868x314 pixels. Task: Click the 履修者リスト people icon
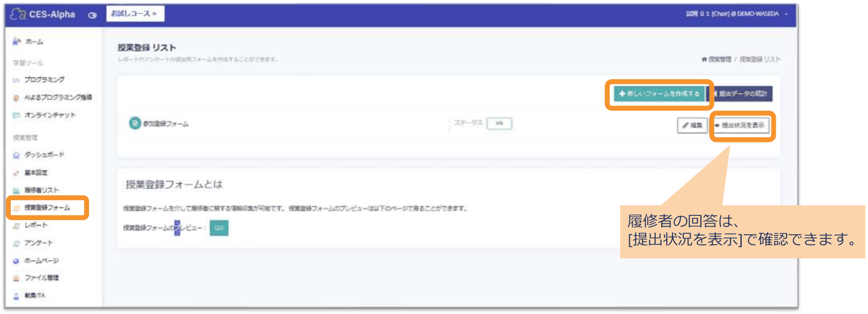pos(16,190)
